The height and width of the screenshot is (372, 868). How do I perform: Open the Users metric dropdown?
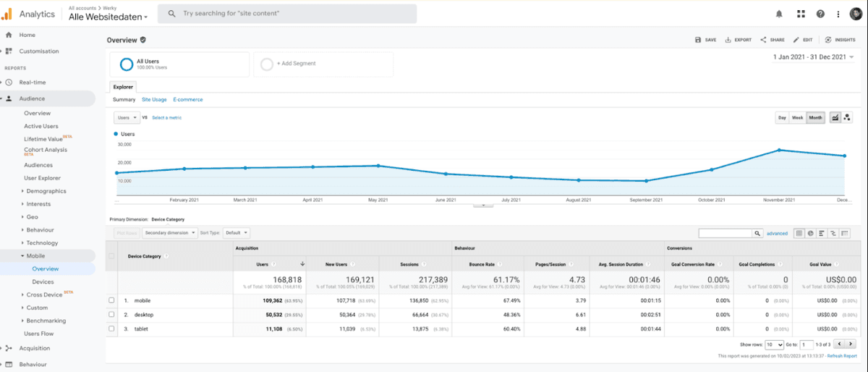(127, 117)
